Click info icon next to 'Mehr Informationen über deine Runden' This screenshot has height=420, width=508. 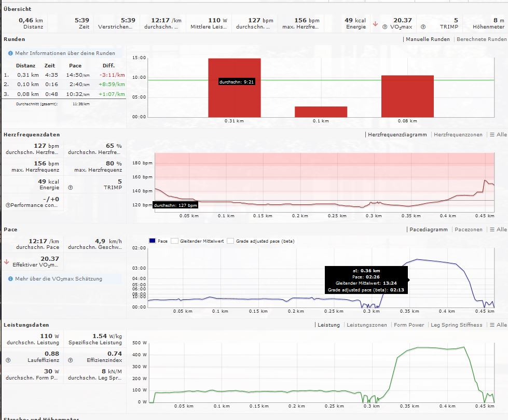coord(10,53)
